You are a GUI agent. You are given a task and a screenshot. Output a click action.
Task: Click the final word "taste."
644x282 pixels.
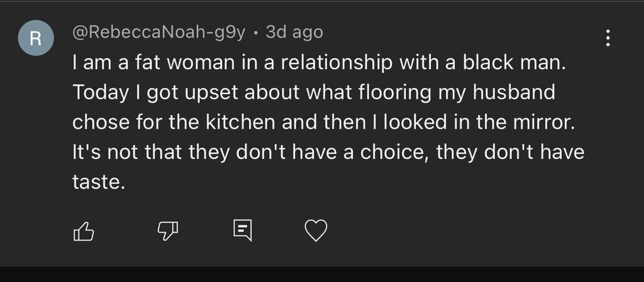(96, 182)
